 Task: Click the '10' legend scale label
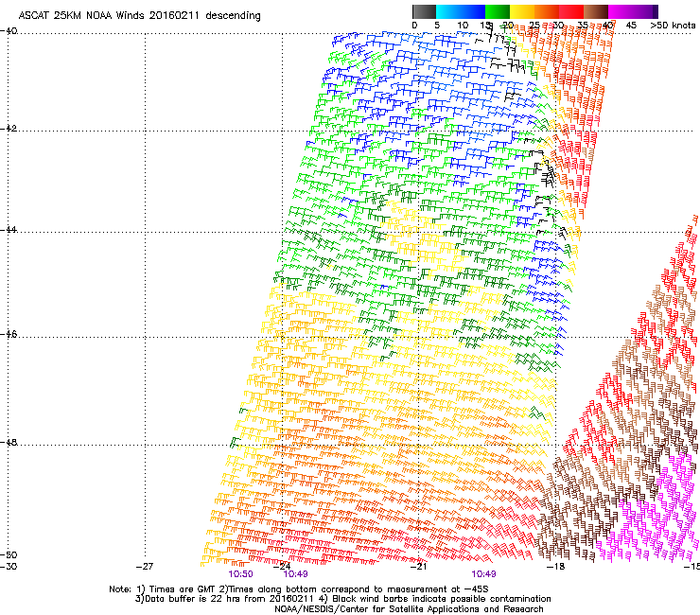[x=463, y=26]
